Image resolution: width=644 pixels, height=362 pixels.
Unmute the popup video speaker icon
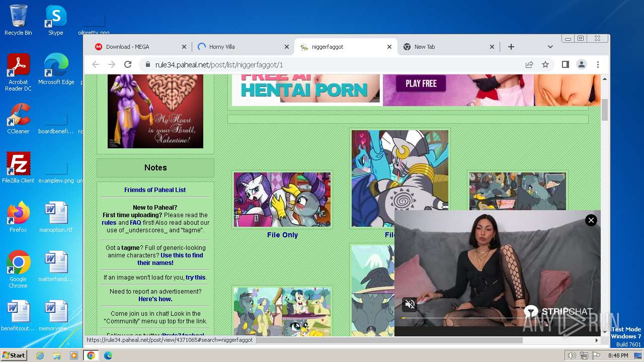click(410, 304)
